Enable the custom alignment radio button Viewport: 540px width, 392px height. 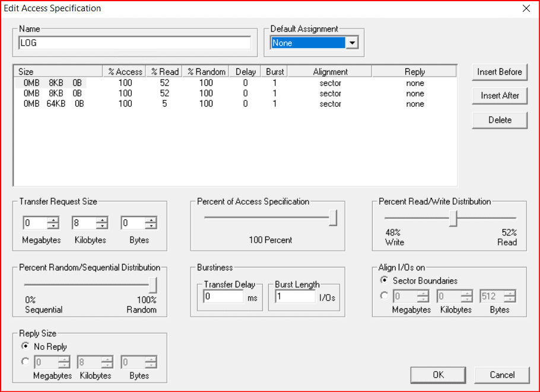(x=385, y=295)
